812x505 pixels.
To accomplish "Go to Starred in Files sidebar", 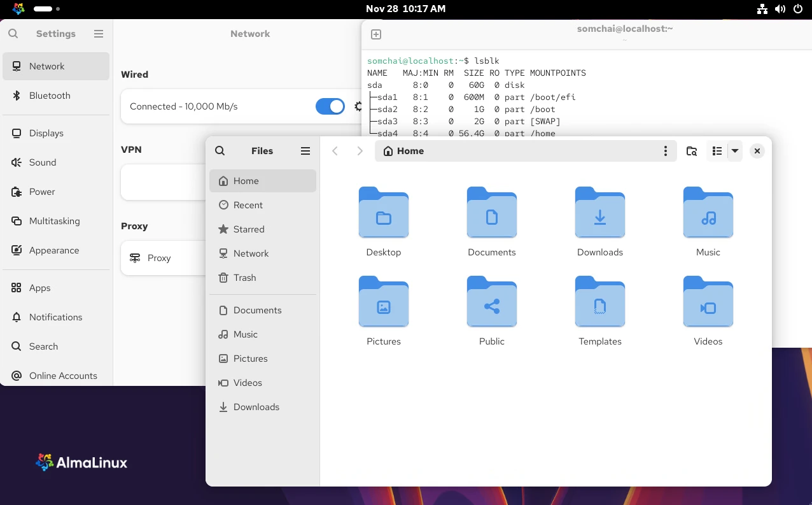I will [248, 229].
